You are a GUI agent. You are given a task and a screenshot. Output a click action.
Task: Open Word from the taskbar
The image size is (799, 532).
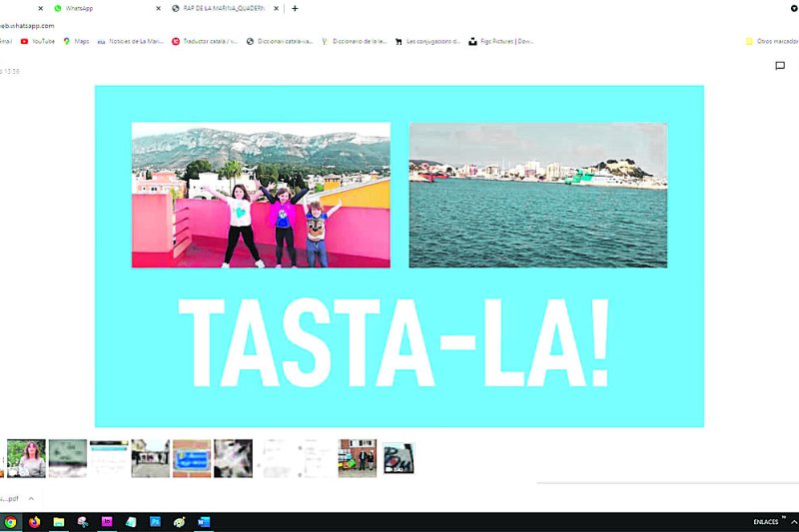pos(204,521)
